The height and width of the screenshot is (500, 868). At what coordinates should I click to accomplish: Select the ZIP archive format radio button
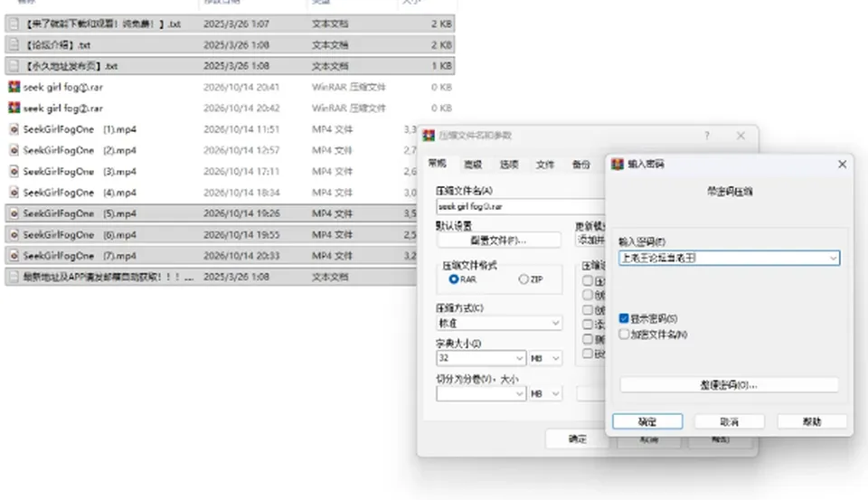click(524, 279)
